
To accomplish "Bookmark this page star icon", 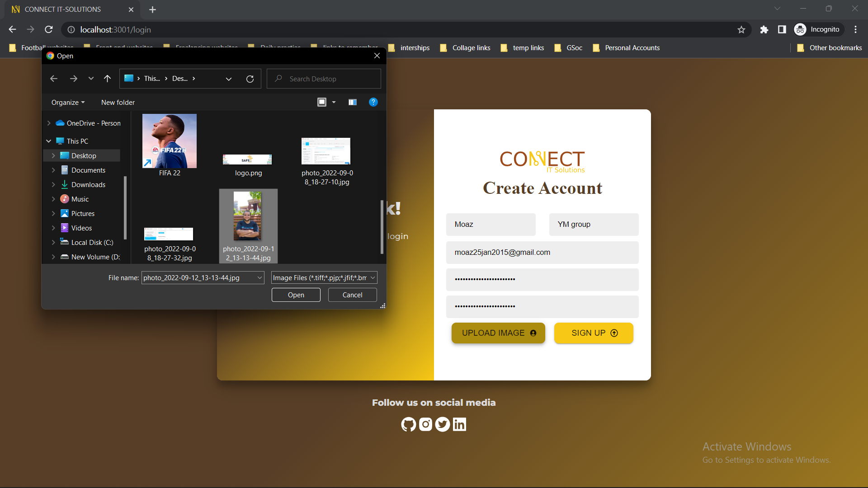I will 741,30.
